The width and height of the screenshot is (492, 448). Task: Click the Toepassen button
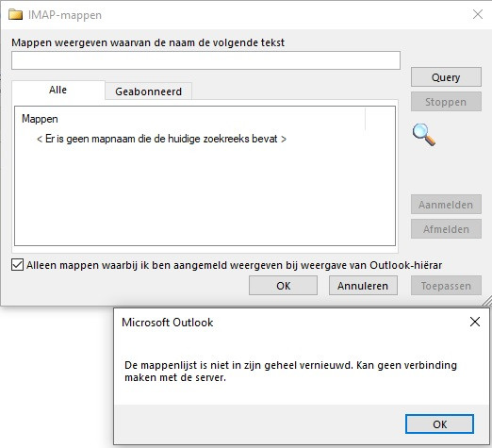pyautogui.click(x=446, y=286)
